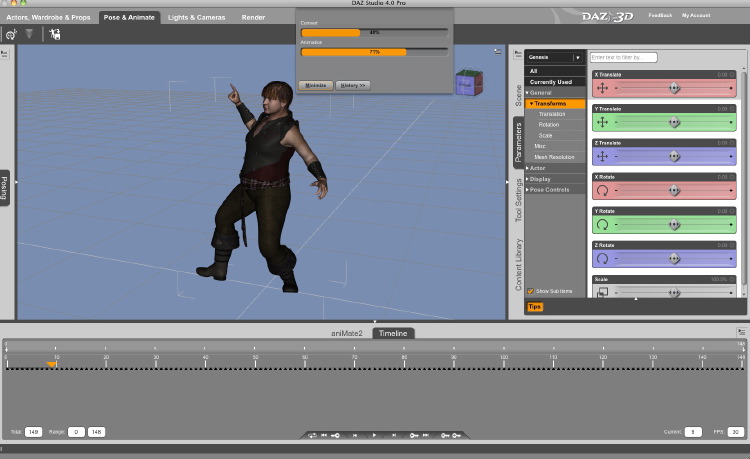Click the X Translate move icon
Screen dimensions: 750x459
[x=603, y=88]
